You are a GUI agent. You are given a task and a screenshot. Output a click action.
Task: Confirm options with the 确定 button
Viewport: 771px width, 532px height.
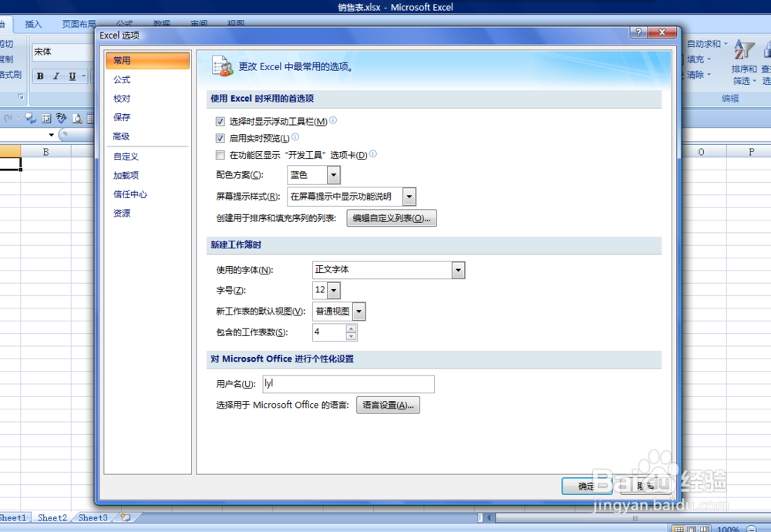[586, 486]
